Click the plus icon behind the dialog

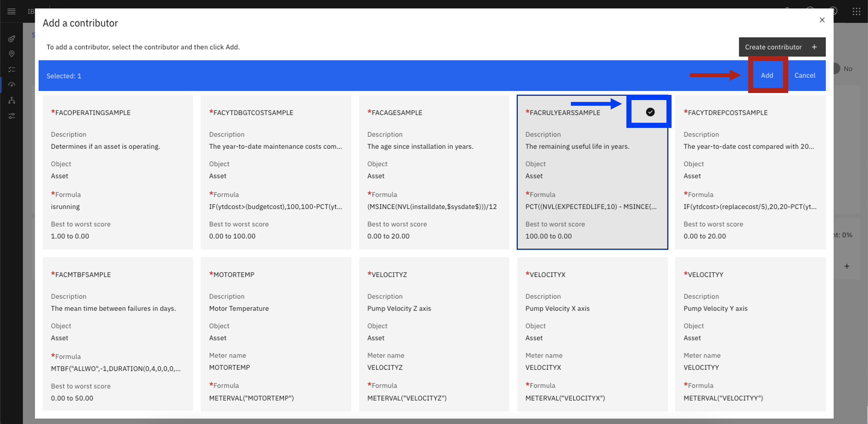pyautogui.click(x=846, y=266)
